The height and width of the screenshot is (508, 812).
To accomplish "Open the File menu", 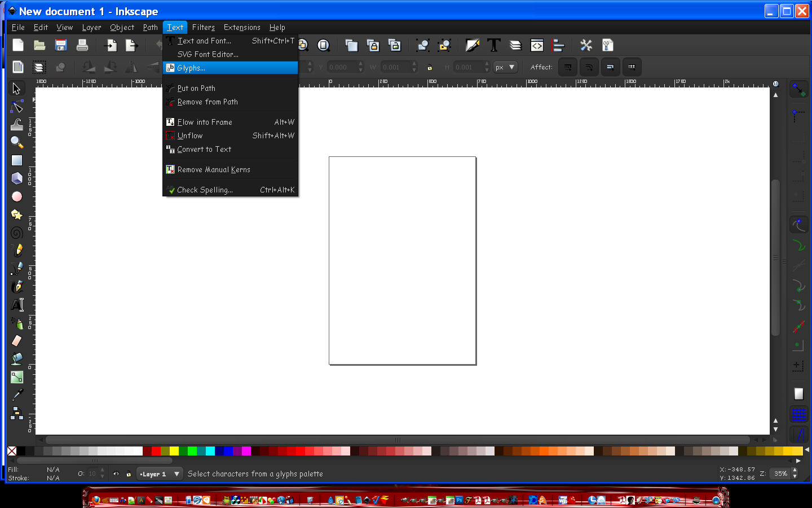I will coord(18,27).
